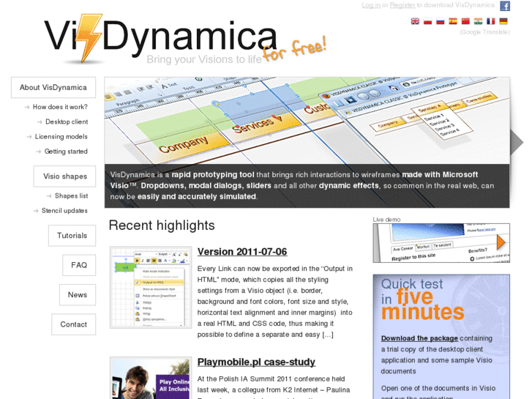Switch to the German flag translation
Viewport: 532px width, 399px height.
coord(503,21)
